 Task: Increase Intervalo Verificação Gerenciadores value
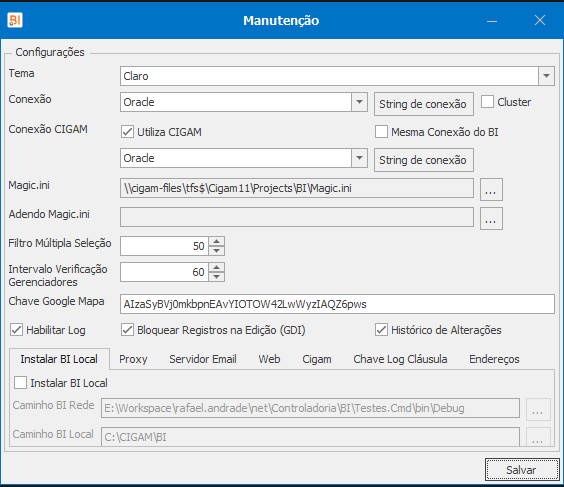coord(217,267)
